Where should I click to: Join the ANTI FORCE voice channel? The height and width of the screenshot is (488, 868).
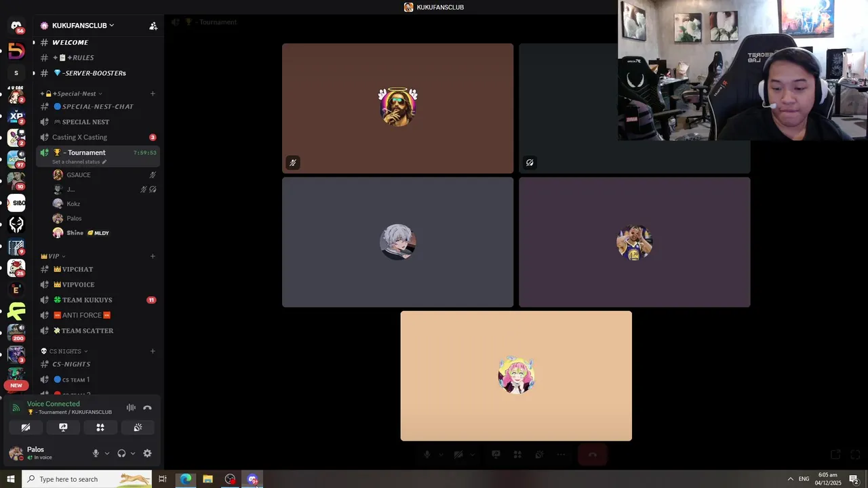pyautogui.click(x=98, y=315)
